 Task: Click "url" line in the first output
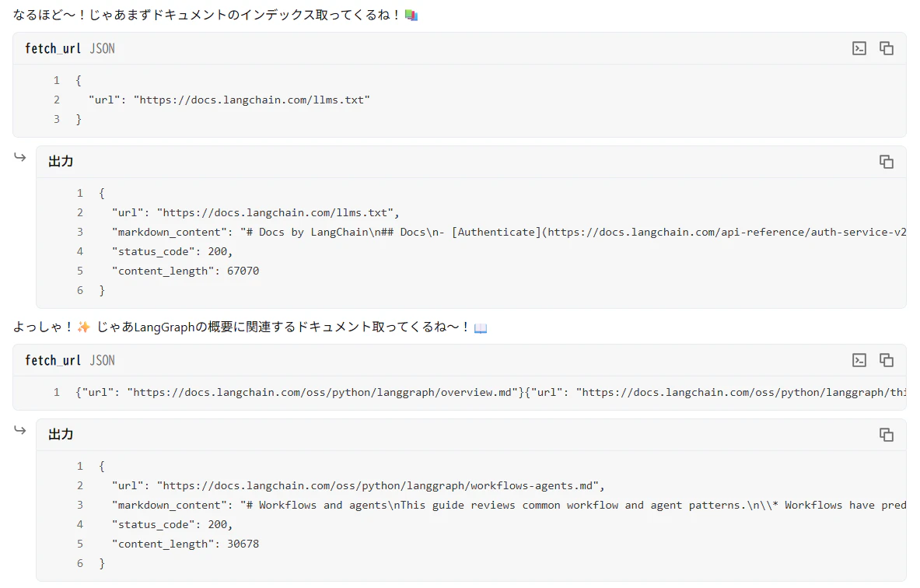click(x=255, y=212)
